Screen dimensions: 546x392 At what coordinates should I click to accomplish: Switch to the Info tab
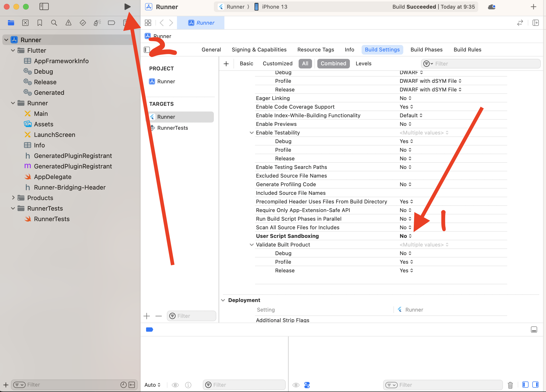point(349,50)
